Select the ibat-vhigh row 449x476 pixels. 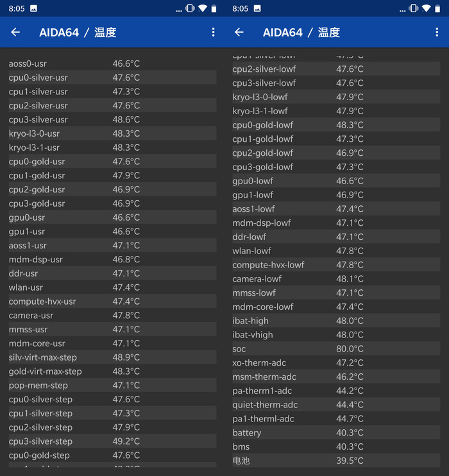coord(336,334)
